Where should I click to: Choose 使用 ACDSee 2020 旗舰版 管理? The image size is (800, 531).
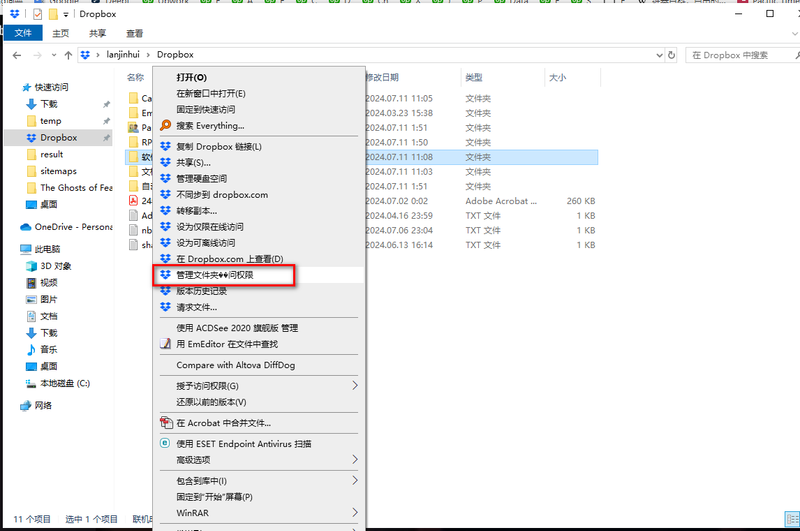258,328
